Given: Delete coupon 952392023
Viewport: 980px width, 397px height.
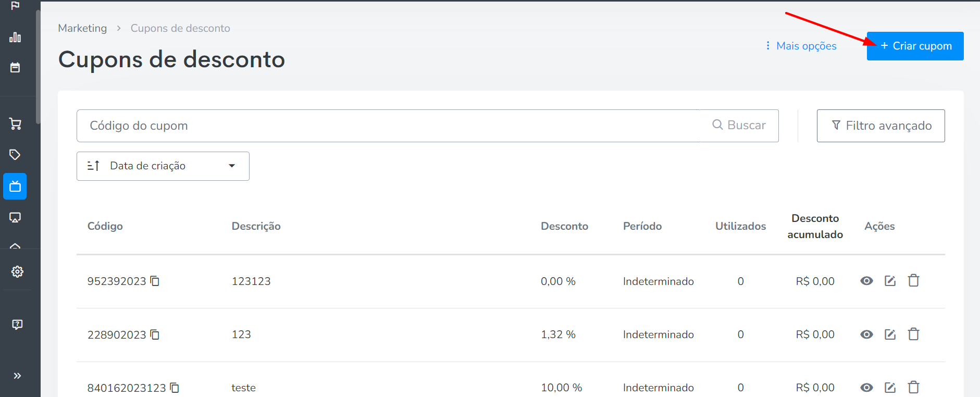Looking at the screenshot, I should click(914, 280).
